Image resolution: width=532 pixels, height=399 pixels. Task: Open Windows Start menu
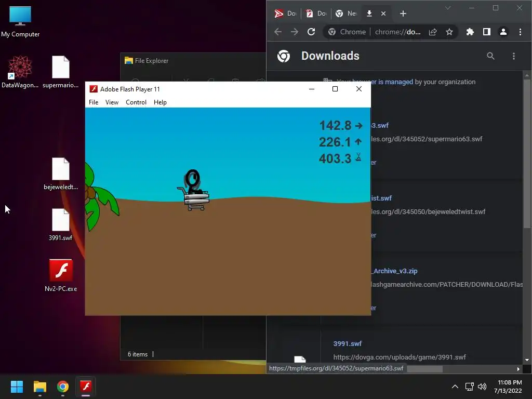(17, 387)
